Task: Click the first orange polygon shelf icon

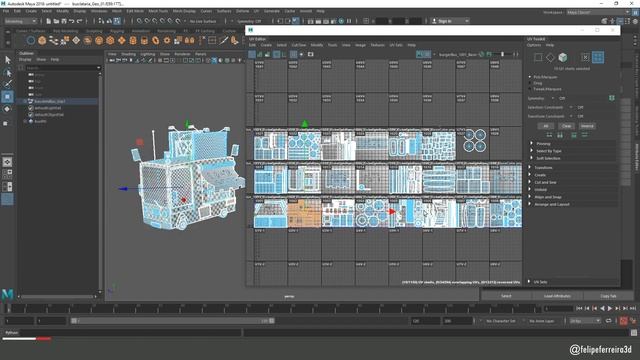Action: [x=42, y=40]
